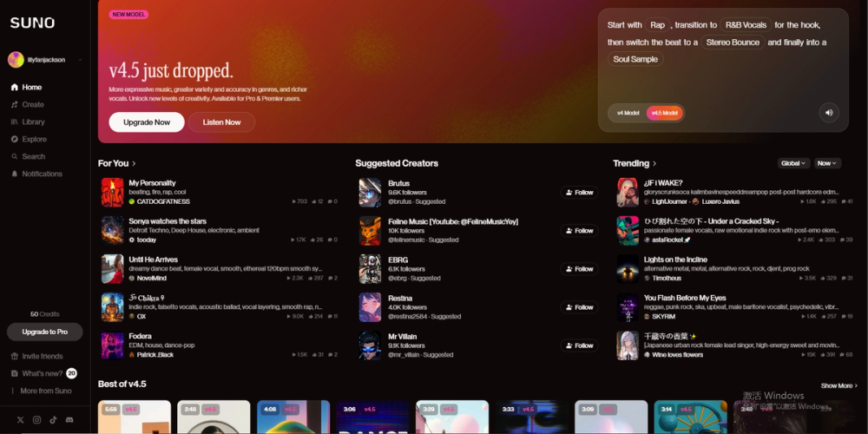Open ¿IF I WAKE? cover art

pyautogui.click(x=628, y=192)
